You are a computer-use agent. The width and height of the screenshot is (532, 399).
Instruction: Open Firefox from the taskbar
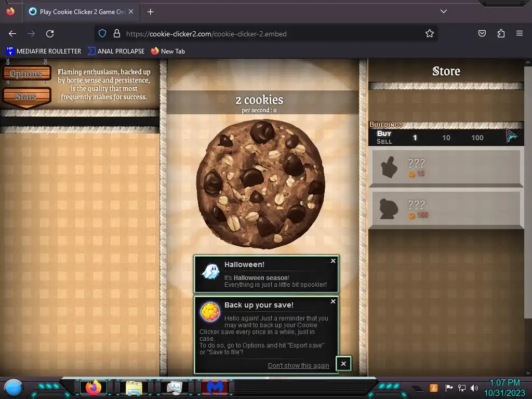point(94,387)
